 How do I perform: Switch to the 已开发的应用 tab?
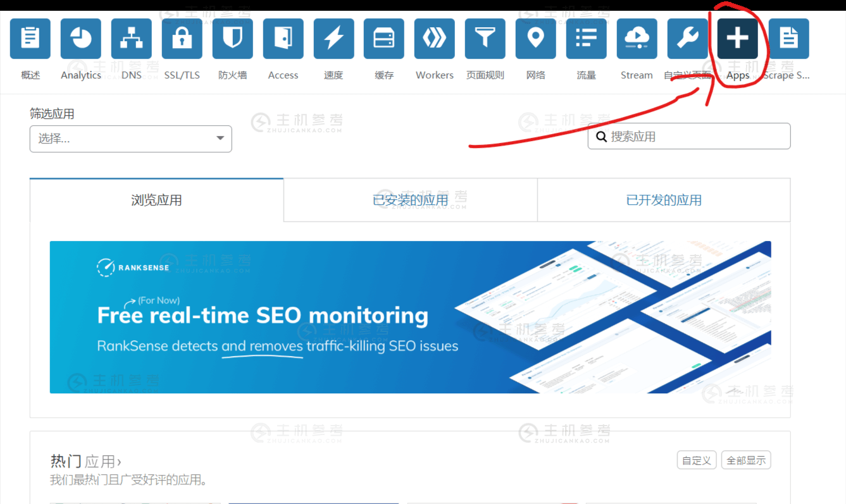coord(664,200)
